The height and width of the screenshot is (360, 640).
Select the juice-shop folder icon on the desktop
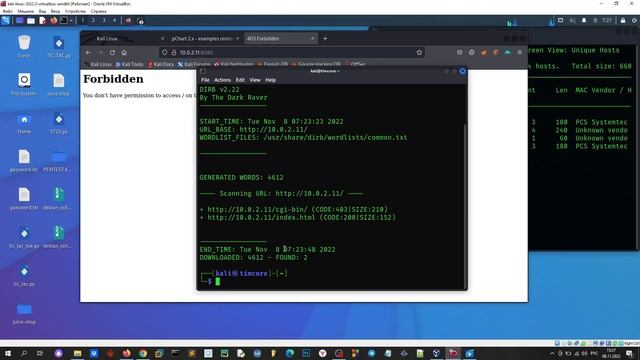click(x=24, y=313)
